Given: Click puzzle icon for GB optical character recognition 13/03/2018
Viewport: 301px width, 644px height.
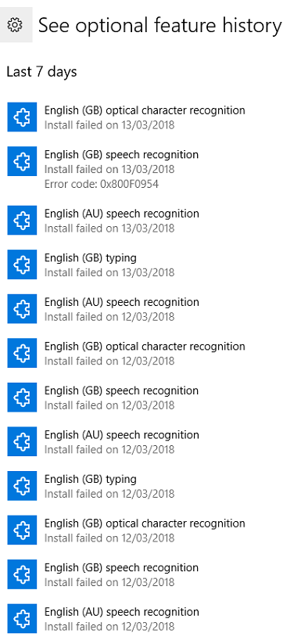Looking at the screenshot, I should (22, 117).
